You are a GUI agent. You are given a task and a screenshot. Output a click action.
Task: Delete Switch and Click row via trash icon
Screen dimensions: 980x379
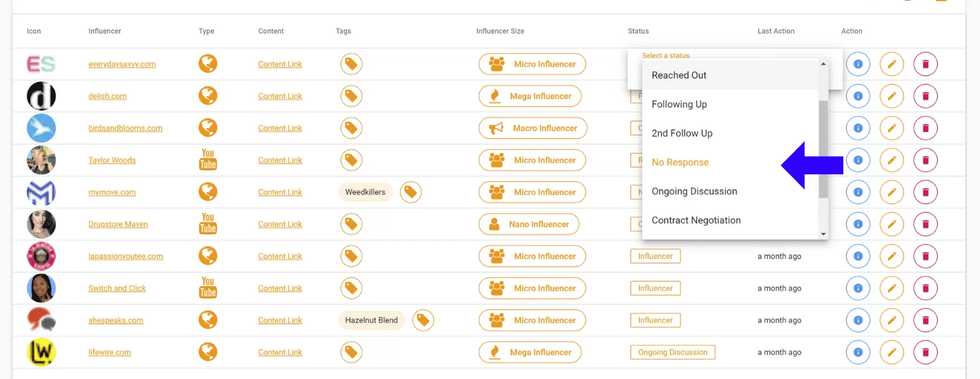pos(925,288)
